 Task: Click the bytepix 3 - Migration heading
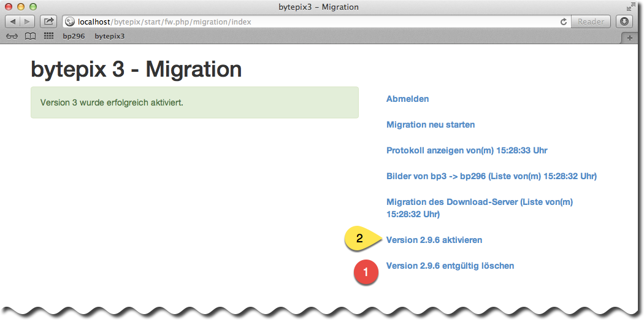[136, 69]
